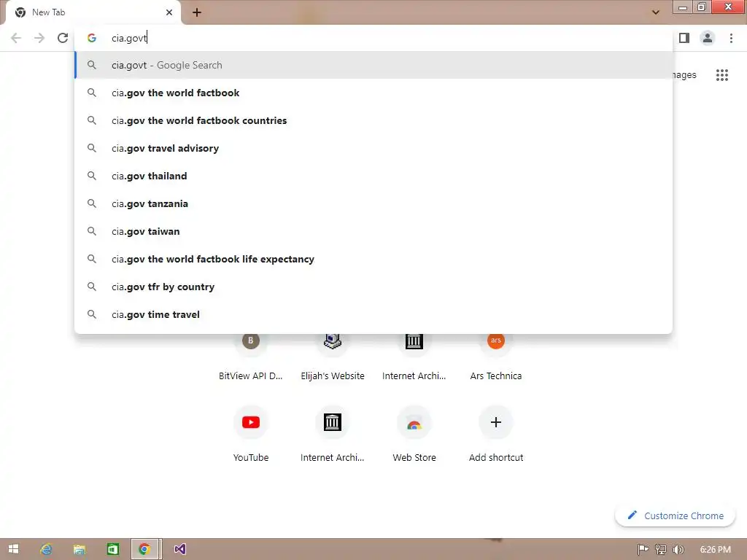Image resolution: width=747 pixels, height=560 pixels.
Task: Open the Ars Technica shortcut
Action: [x=496, y=357]
